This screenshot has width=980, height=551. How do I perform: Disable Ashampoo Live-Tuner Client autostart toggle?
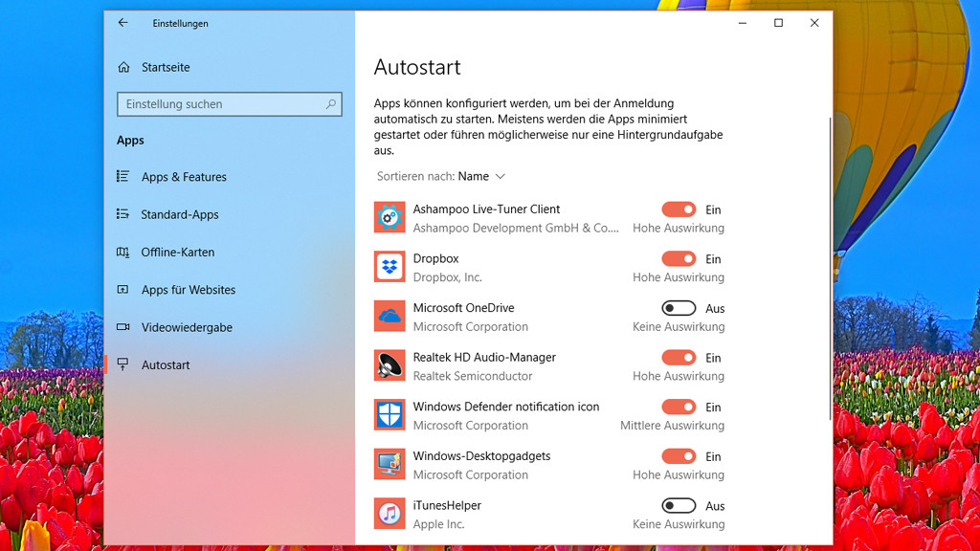679,209
